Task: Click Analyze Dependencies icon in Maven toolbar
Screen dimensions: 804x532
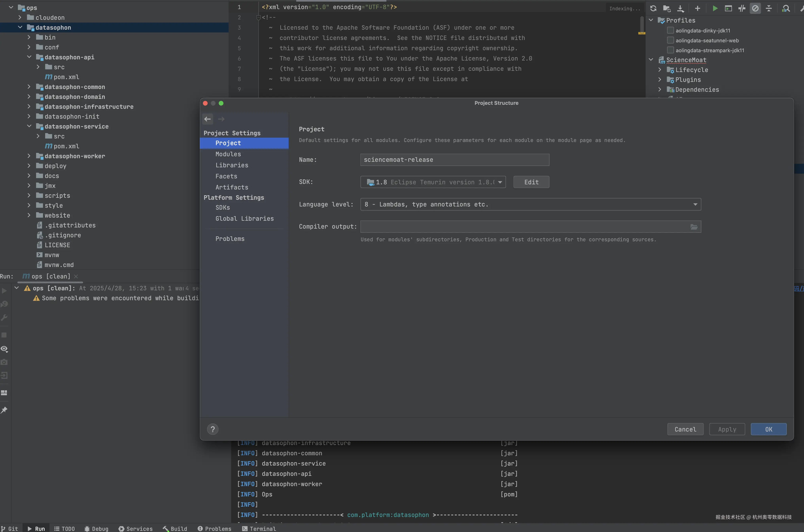Action: coord(786,9)
